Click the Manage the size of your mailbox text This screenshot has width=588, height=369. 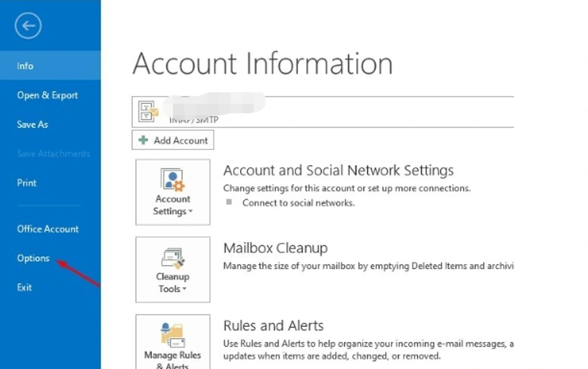point(368,266)
